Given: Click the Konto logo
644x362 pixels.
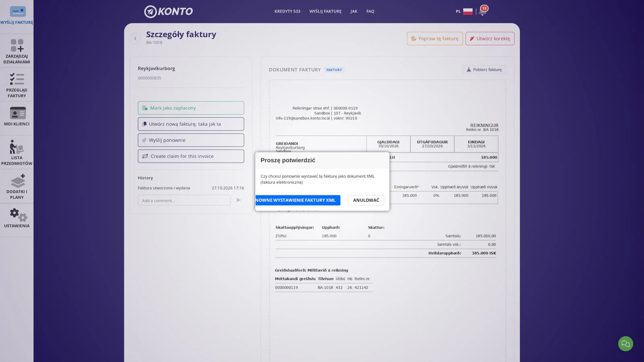Looking at the screenshot, I should [x=169, y=11].
